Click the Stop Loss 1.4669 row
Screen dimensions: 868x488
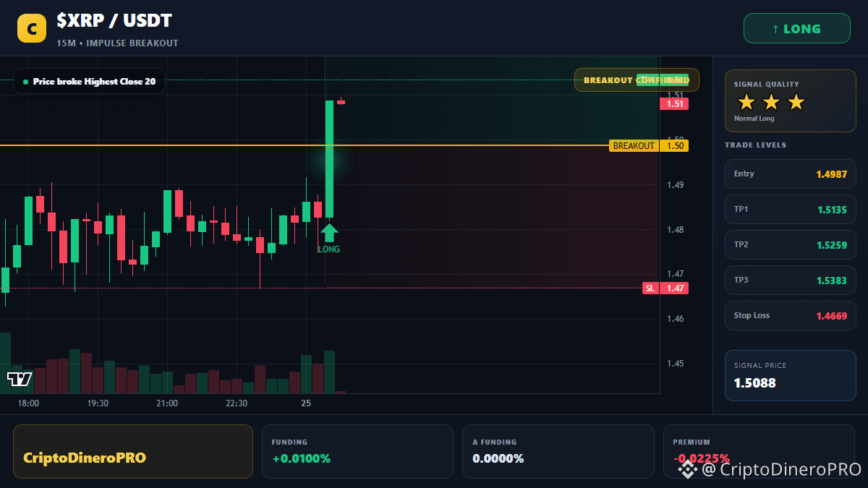tap(790, 315)
